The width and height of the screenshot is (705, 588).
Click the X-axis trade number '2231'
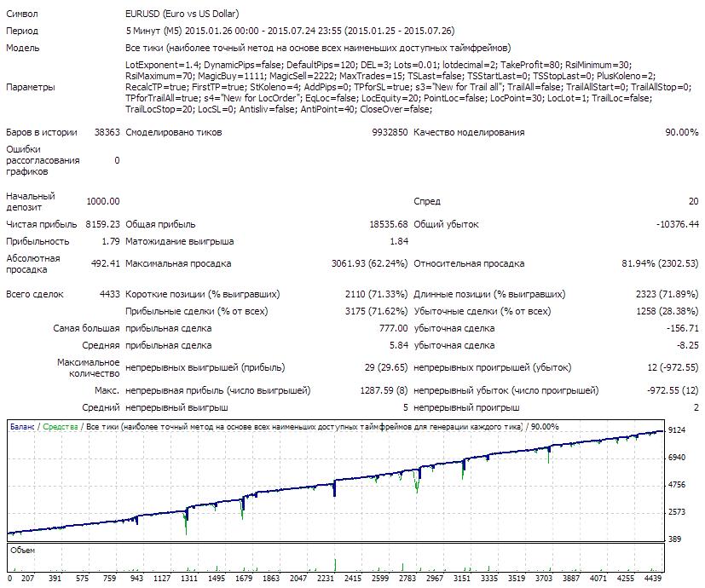coord(326,579)
